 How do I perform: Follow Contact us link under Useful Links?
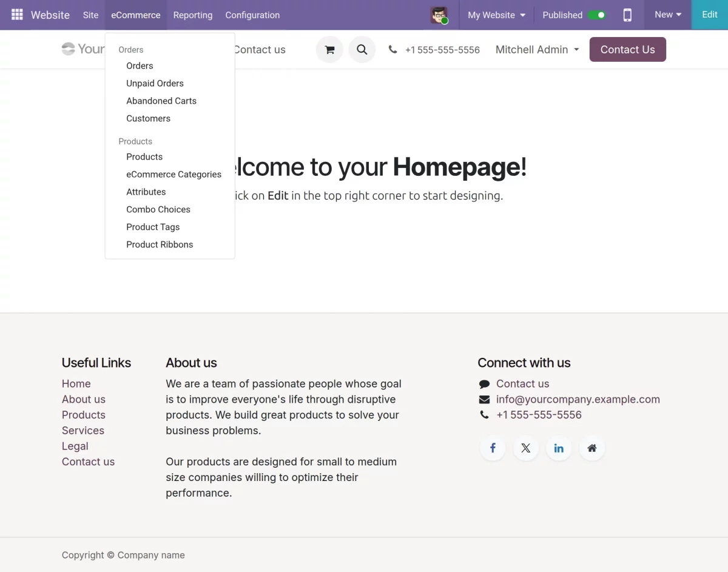tap(89, 462)
